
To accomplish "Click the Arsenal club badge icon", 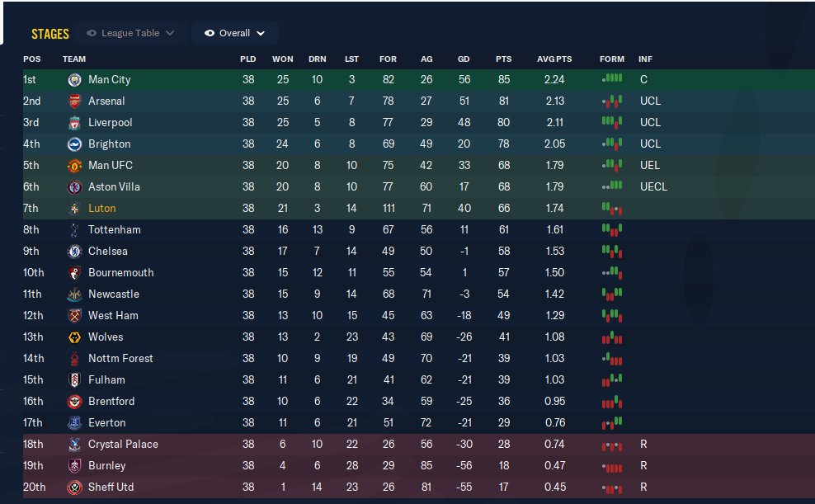I will tap(75, 101).
